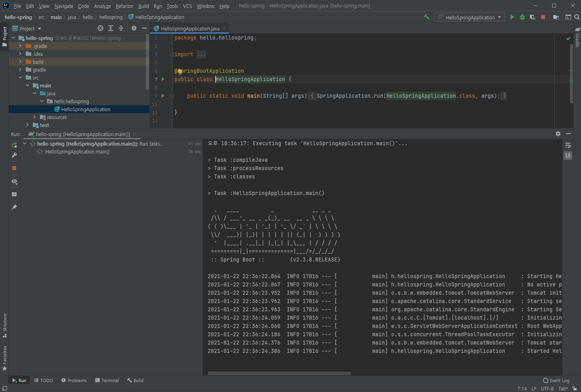Screen dimensions: 581x392
Task: Click the layout icon in Run sidebar
Action: click(14, 194)
